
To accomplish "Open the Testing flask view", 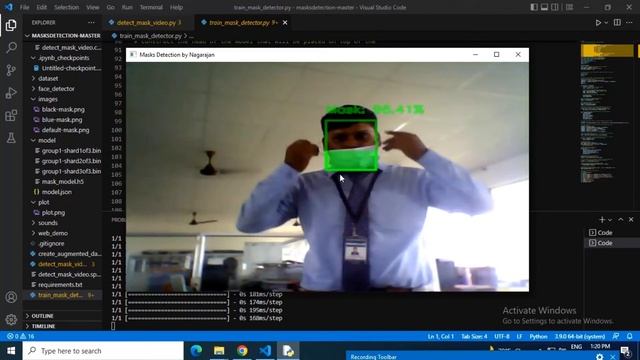I will pos(11,138).
